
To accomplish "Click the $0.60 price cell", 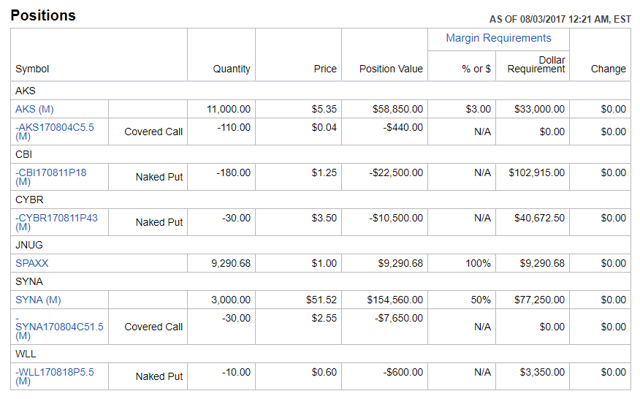I will pos(324,372).
